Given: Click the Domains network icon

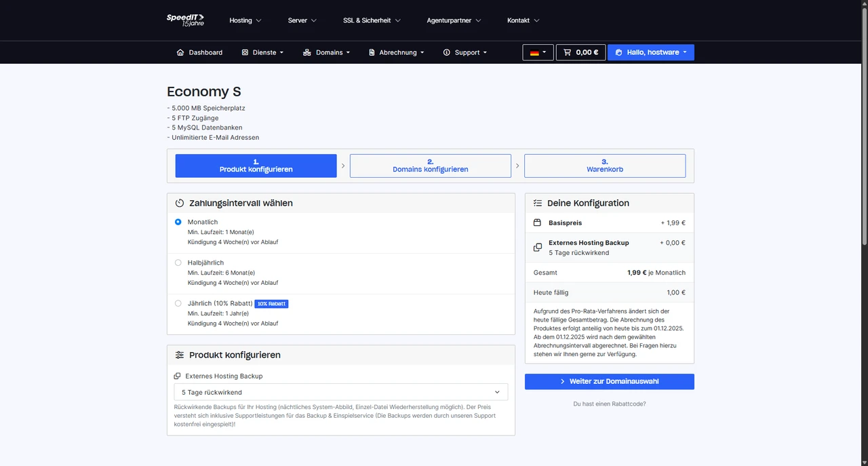Looking at the screenshot, I should point(307,52).
